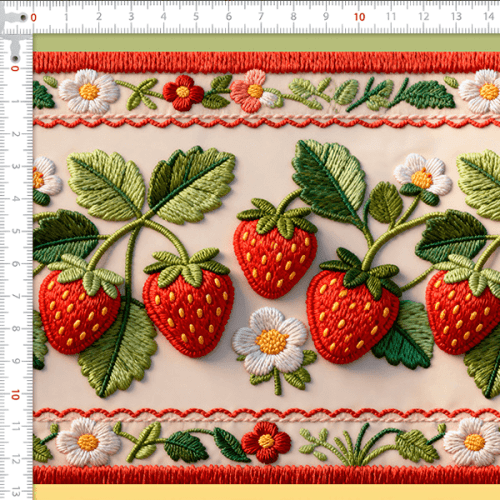Image resolution: width=500 pixels, height=500 pixels.
Task: Click the number 7 on the top ruler
Action: [x=261, y=16]
